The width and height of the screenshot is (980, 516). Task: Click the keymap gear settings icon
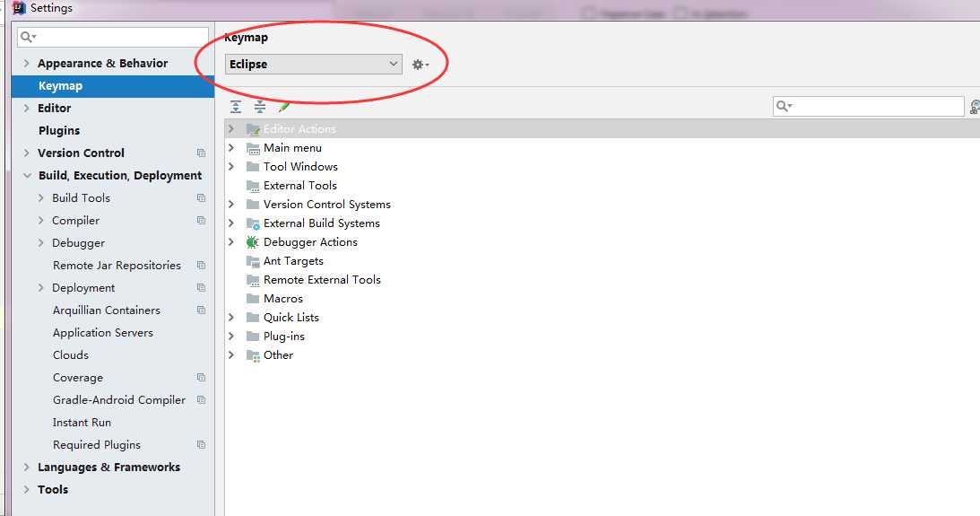pos(420,65)
